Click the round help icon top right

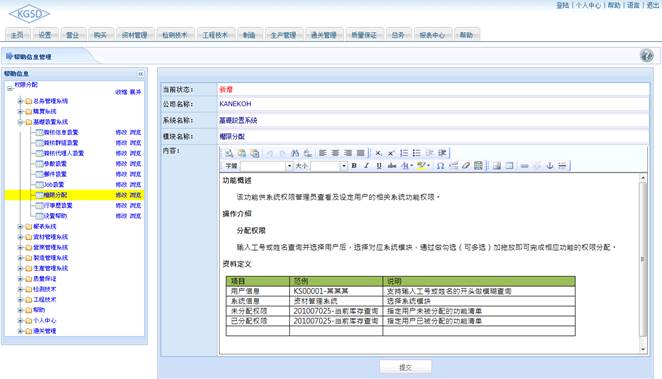pyautogui.click(x=646, y=55)
